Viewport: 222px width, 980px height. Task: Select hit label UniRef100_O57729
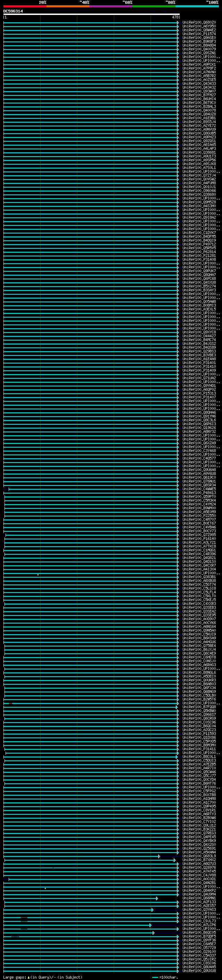199,948
